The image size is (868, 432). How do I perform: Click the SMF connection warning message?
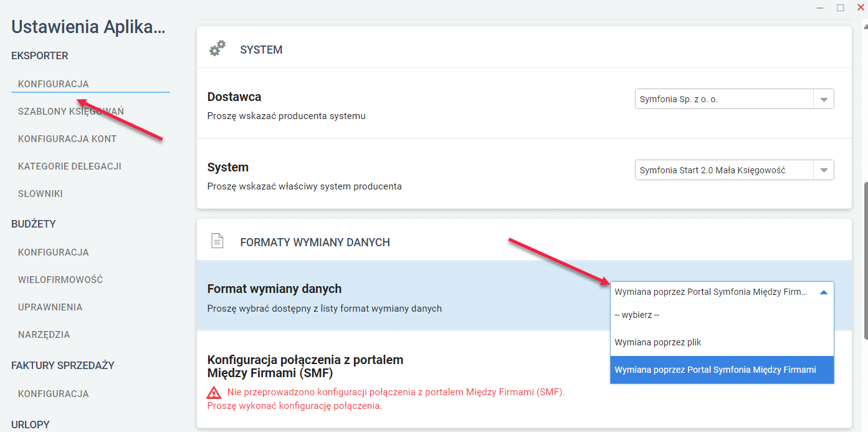click(x=386, y=399)
